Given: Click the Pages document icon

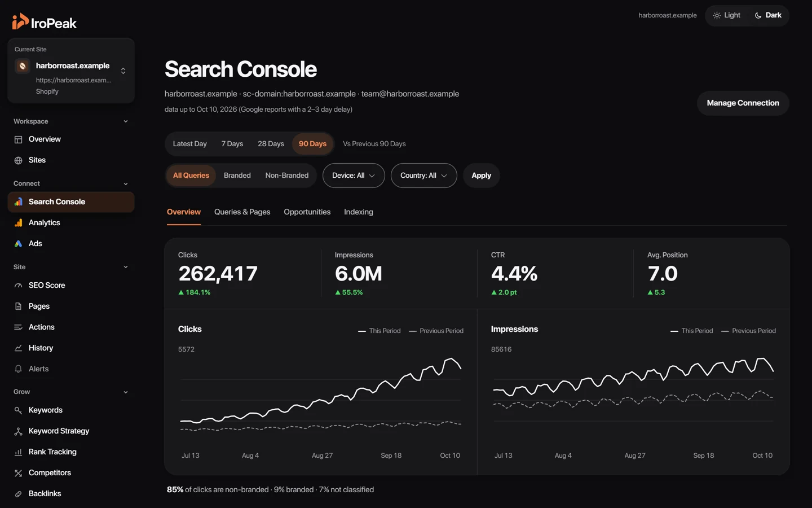Looking at the screenshot, I should [18, 306].
